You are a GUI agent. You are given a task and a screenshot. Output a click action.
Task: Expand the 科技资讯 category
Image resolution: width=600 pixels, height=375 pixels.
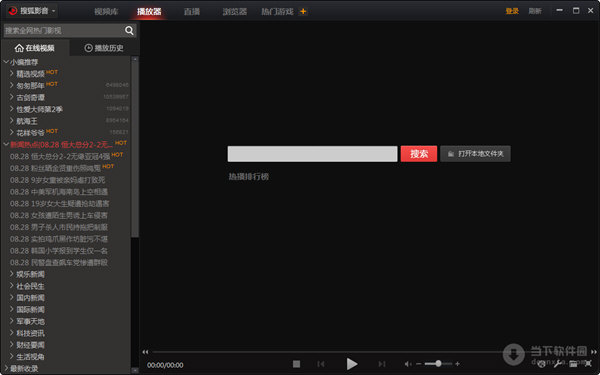click(12, 333)
